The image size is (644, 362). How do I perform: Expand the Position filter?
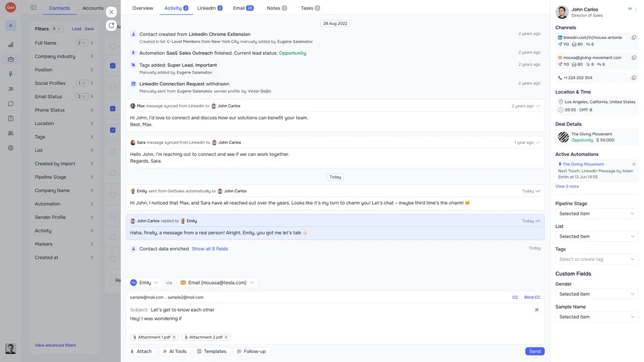pos(64,70)
